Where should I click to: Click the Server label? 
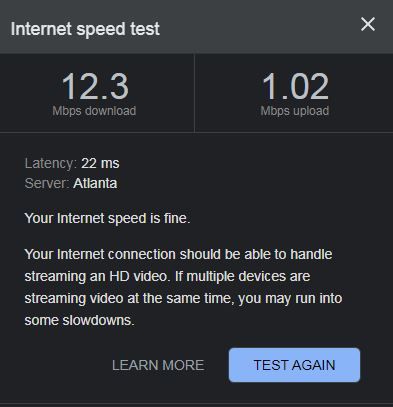coord(47,183)
